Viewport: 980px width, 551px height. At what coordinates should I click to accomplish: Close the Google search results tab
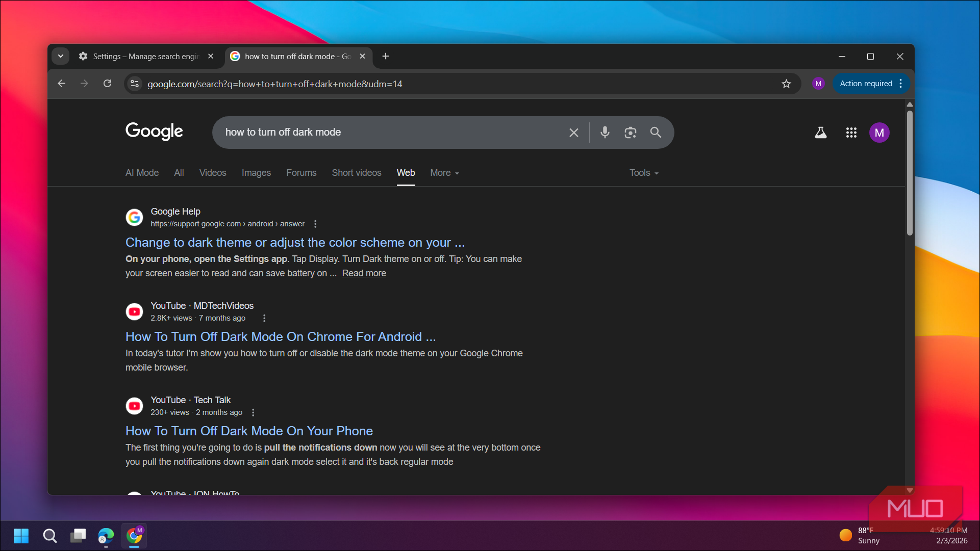(363, 57)
